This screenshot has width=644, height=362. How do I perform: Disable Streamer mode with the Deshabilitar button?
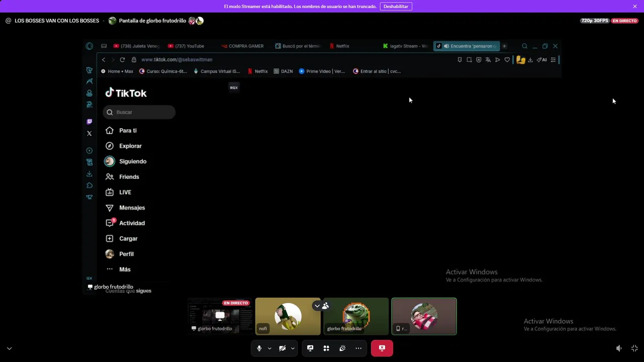point(396,7)
